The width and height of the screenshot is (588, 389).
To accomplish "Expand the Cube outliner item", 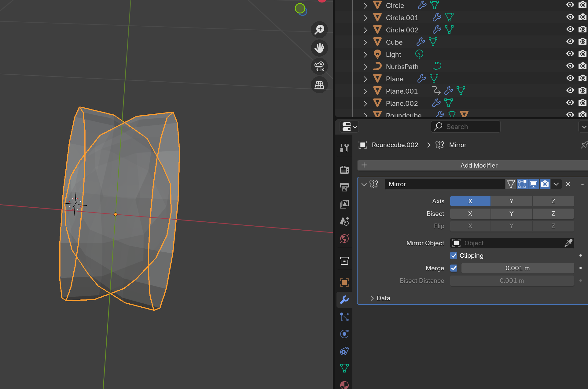I will (x=365, y=42).
